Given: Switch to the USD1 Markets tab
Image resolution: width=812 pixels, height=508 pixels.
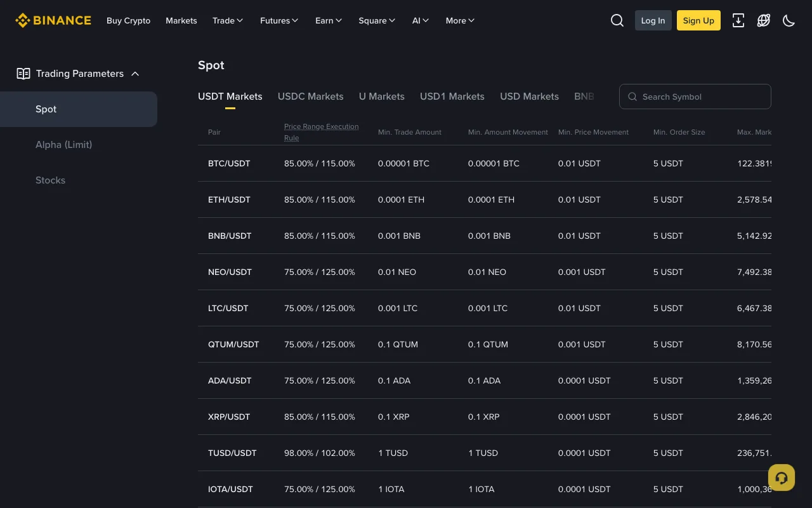Looking at the screenshot, I should 452,97.
